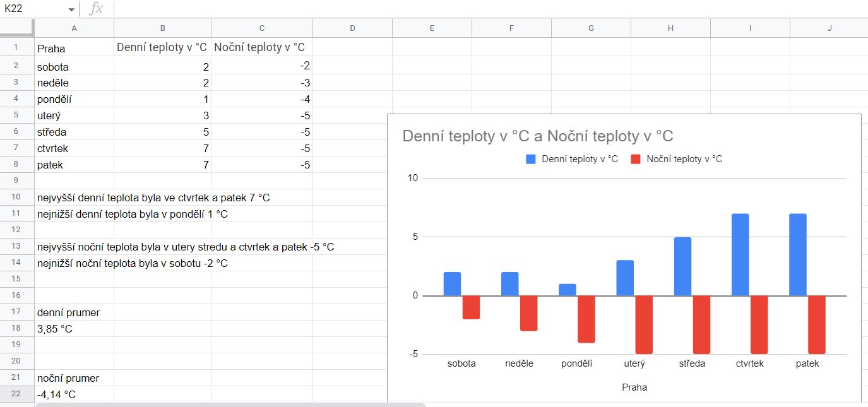The image size is (868, 407).
Task: Select row 1 header
Action: [17, 47]
